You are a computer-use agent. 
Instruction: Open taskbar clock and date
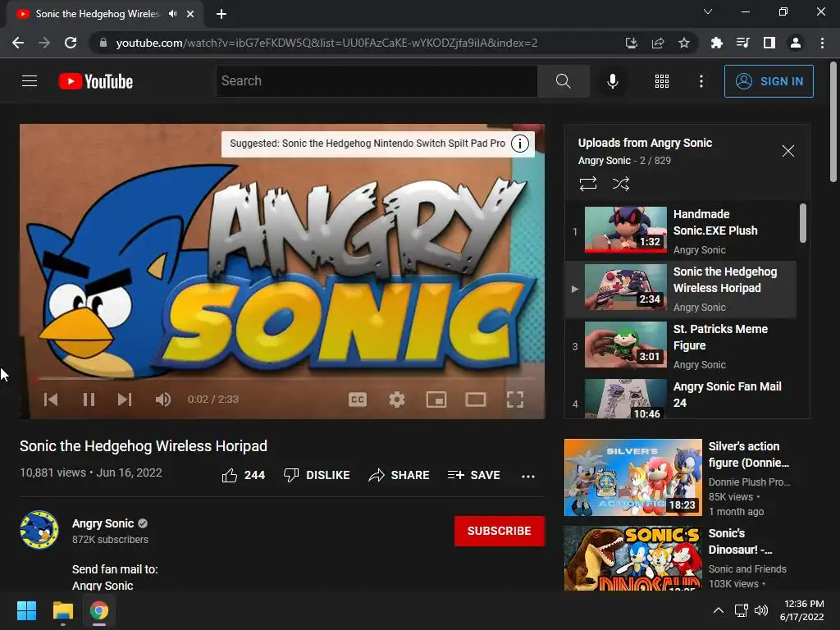pyautogui.click(x=802, y=610)
